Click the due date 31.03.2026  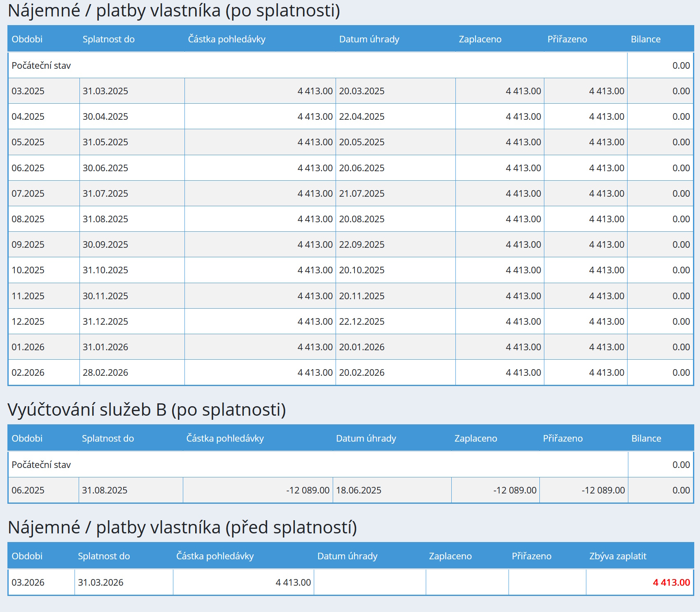(x=100, y=582)
